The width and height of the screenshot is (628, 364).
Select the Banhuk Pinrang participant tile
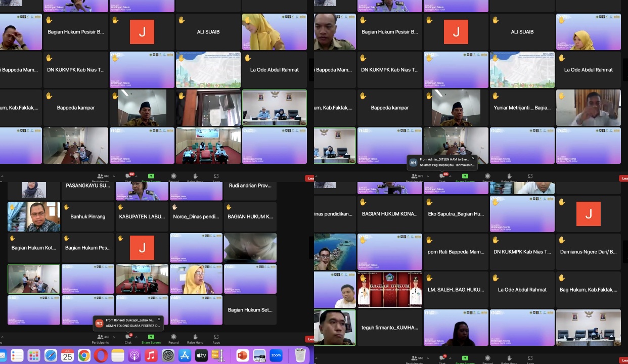pyautogui.click(x=88, y=216)
